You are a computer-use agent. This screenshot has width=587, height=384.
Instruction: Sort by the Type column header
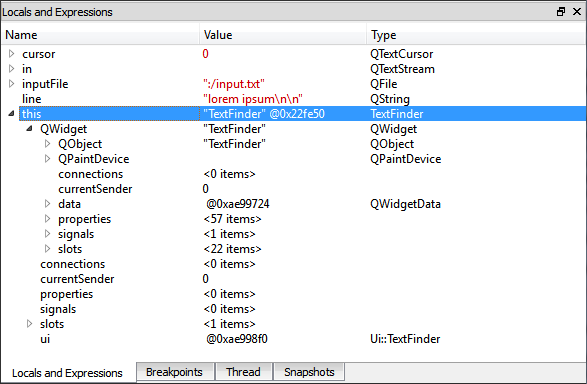(x=476, y=35)
